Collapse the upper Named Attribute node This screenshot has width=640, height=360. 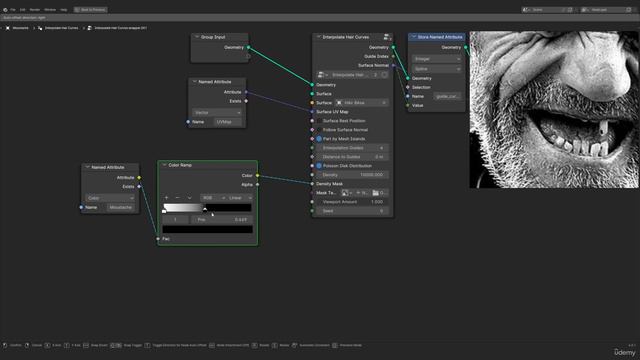pyautogui.click(x=194, y=82)
